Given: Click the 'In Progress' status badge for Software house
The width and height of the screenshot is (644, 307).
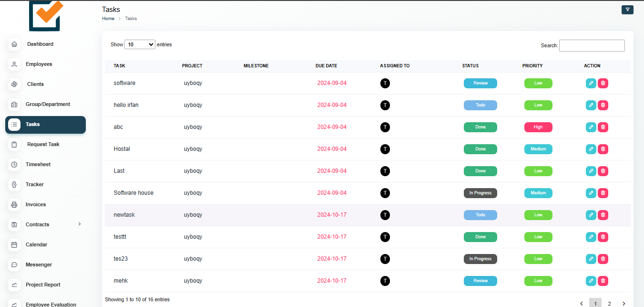Looking at the screenshot, I should tap(480, 193).
